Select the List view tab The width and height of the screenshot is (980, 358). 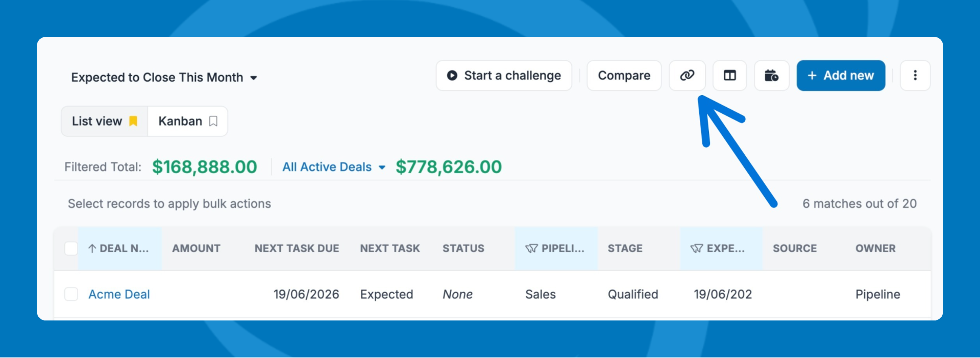click(97, 121)
